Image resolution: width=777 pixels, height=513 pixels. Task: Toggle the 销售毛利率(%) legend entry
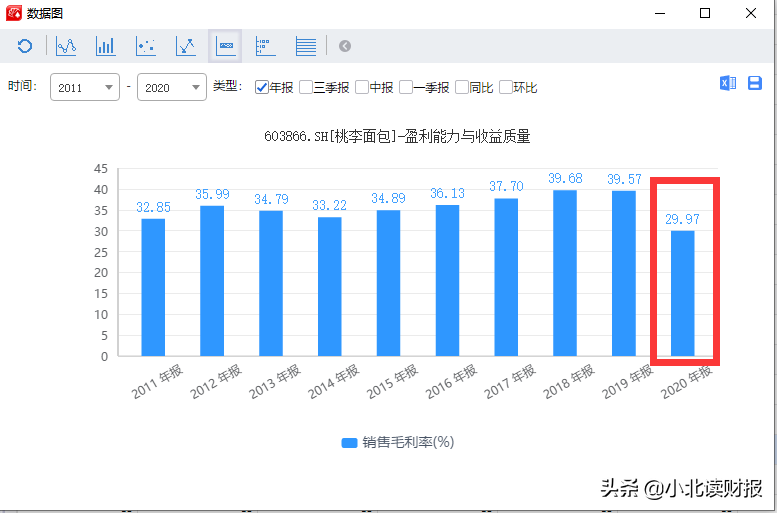[x=397, y=442]
